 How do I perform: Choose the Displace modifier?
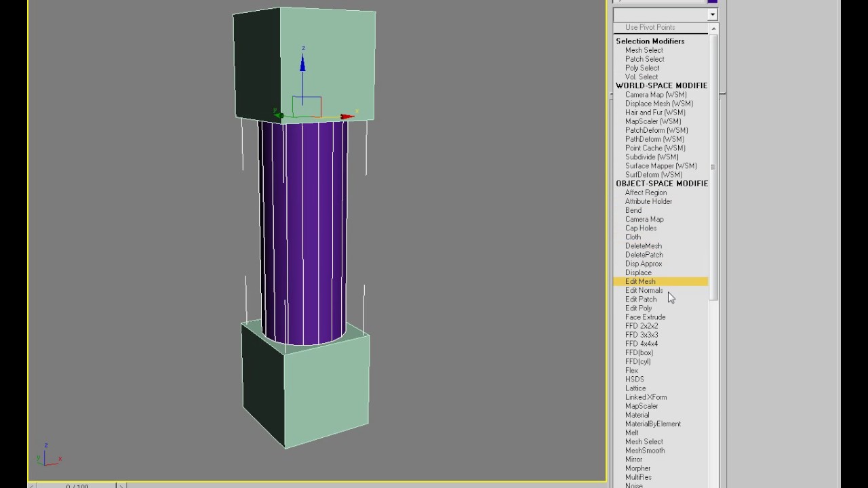pyautogui.click(x=638, y=272)
